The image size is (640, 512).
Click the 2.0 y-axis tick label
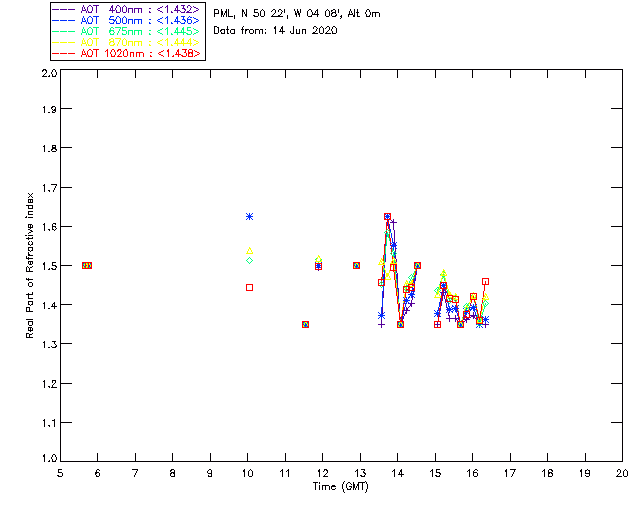(x=49, y=73)
